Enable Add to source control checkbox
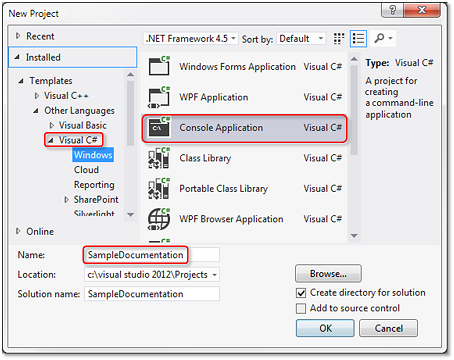454x360 pixels. (x=301, y=308)
